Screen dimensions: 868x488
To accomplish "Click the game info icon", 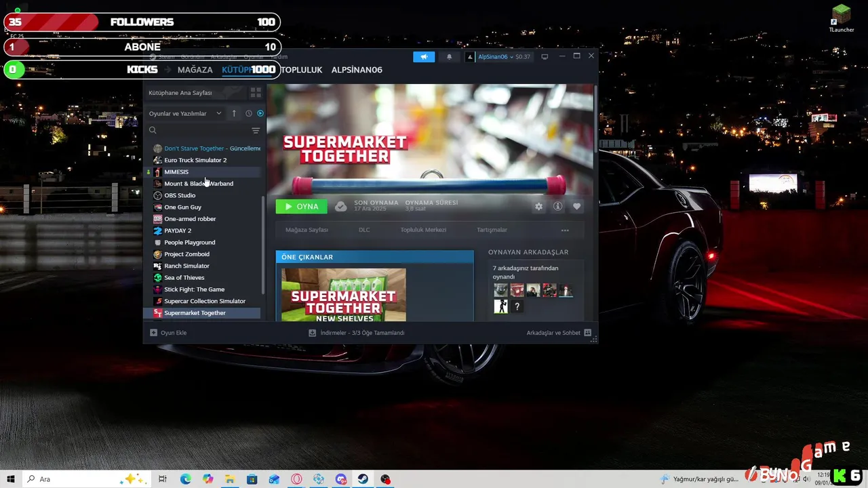I will [x=557, y=207].
